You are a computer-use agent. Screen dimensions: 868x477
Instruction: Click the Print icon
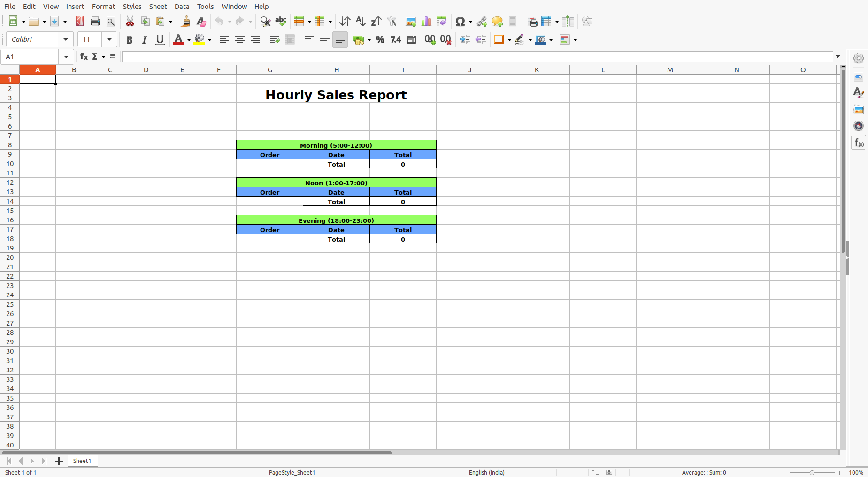tap(95, 21)
